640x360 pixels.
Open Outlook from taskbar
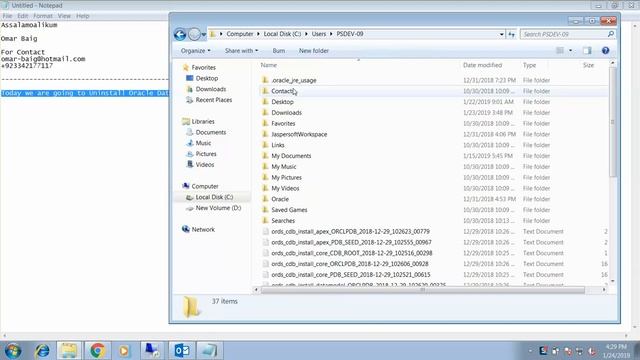tap(181, 351)
